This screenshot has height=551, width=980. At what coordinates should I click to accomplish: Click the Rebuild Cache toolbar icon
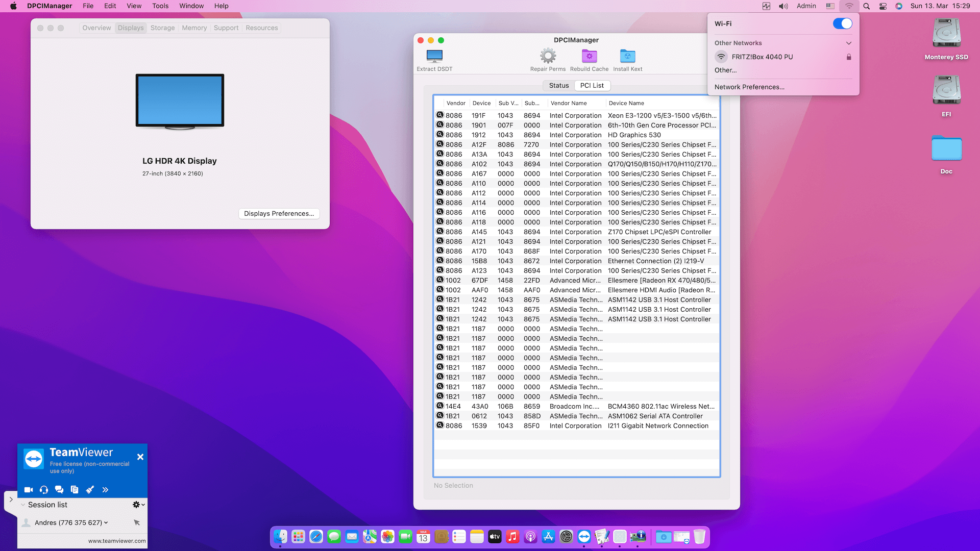click(589, 56)
